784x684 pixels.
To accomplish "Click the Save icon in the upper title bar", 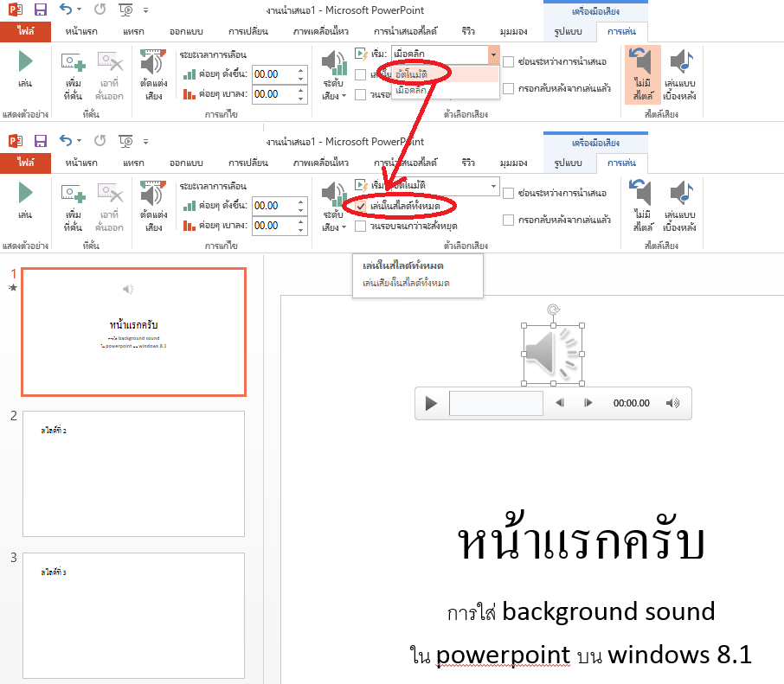I will [x=41, y=10].
